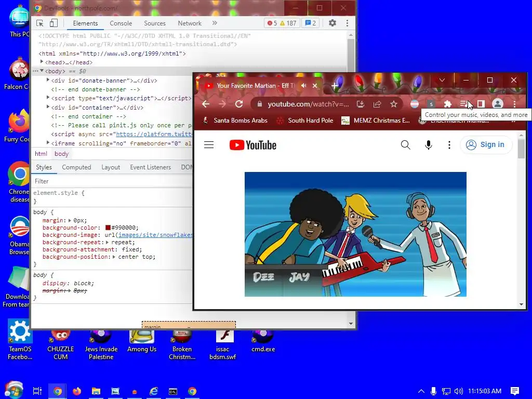Open the Styles pane tab
The height and width of the screenshot is (399, 532).
click(x=44, y=167)
